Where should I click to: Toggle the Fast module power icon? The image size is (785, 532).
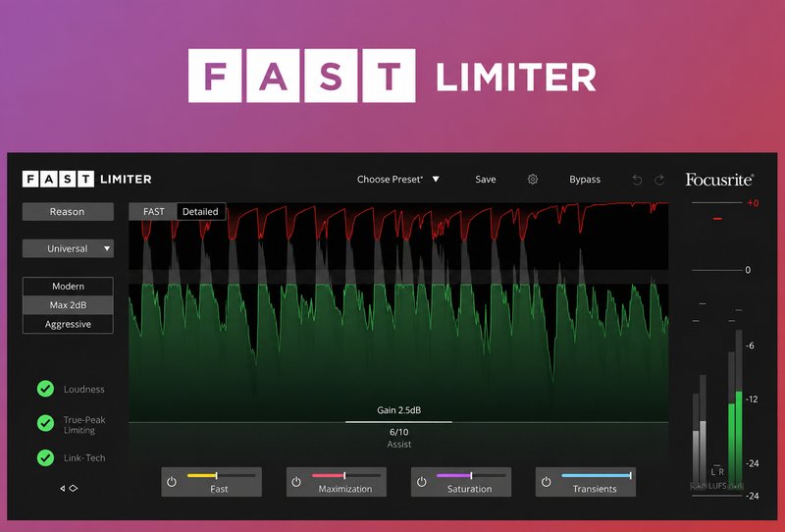[172, 482]
